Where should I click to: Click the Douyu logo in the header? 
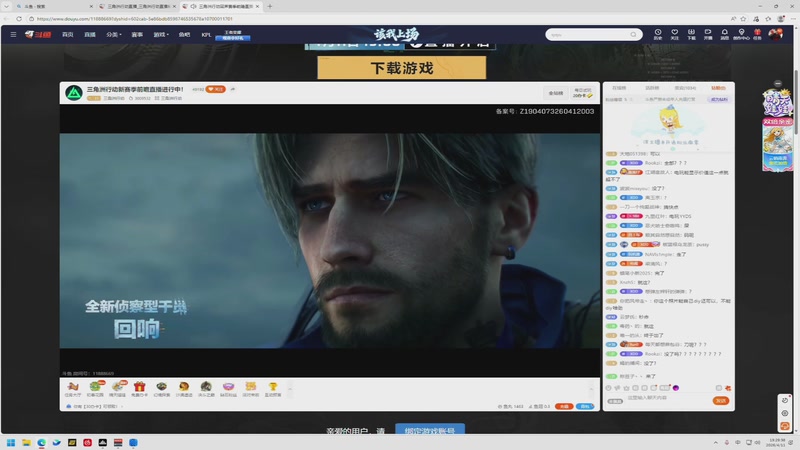pos(38,35)
